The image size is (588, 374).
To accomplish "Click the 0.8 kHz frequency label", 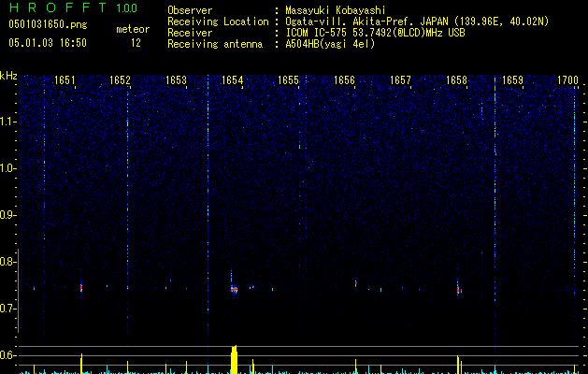I will (8, 262).
